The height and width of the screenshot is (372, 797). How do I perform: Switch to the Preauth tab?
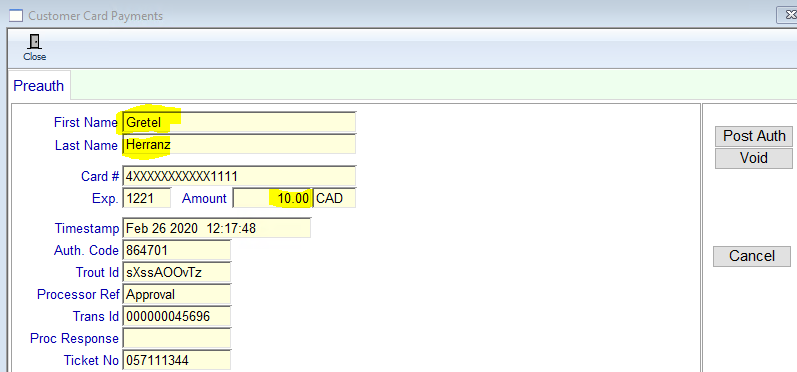(x=39, y=86)
